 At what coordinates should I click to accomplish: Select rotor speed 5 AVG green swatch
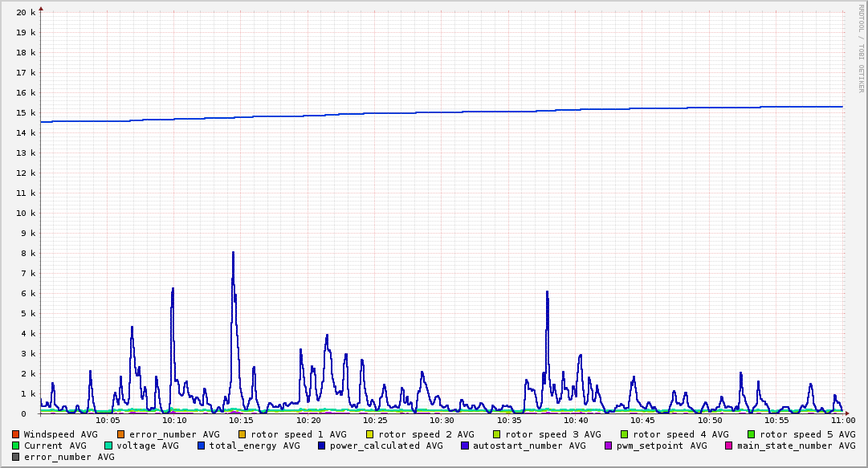752,435
